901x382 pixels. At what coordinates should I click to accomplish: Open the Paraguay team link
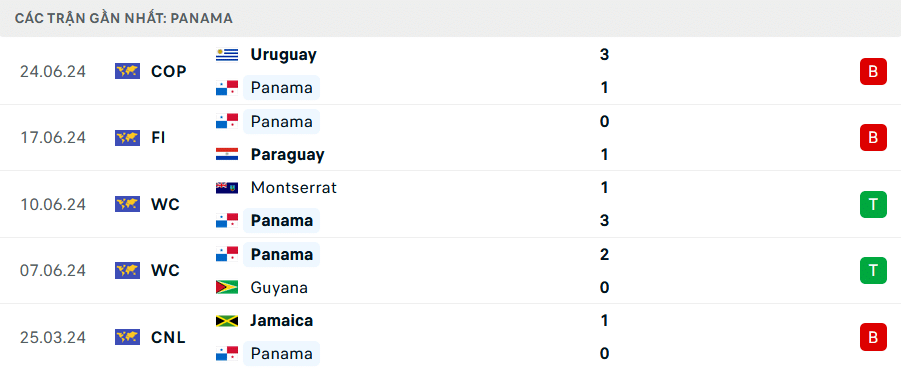point(287,155)
